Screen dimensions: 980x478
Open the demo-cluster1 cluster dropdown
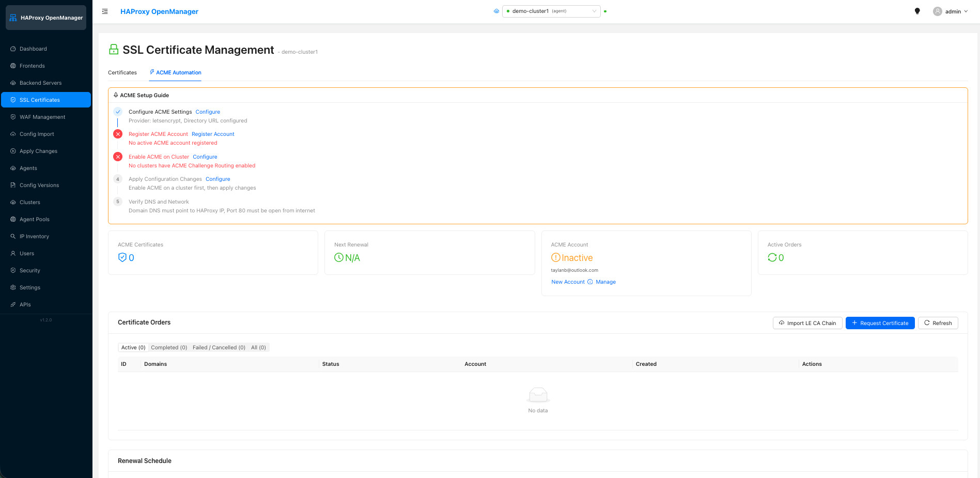551,11
